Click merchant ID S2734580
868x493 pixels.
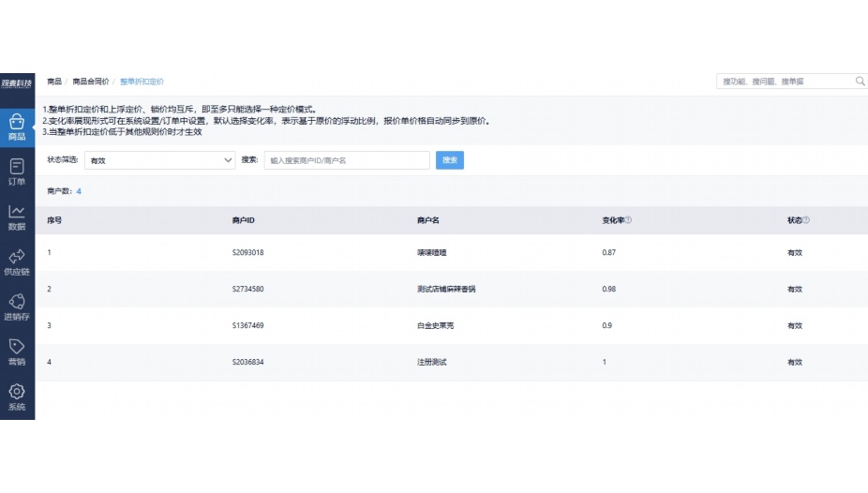[248, 289]
